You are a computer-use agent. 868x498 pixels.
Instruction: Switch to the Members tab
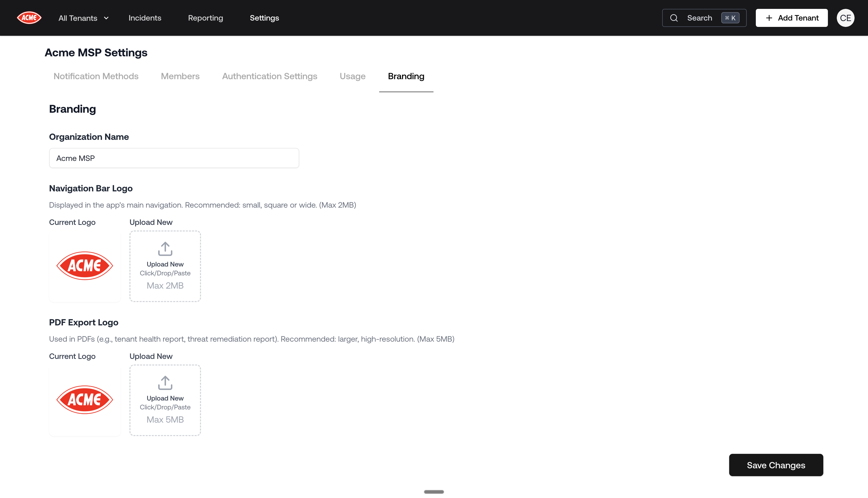coord(180,76)
